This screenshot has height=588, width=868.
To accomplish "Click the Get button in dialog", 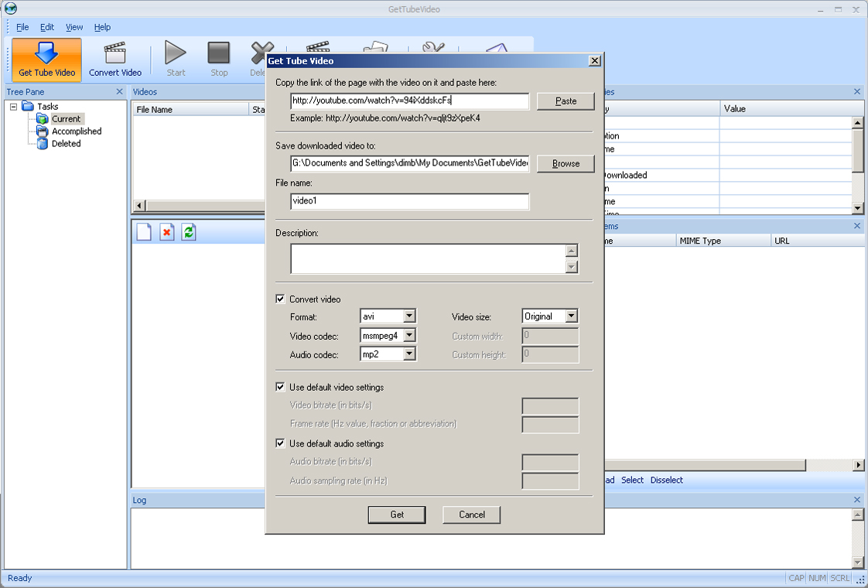I will [397, 514].
